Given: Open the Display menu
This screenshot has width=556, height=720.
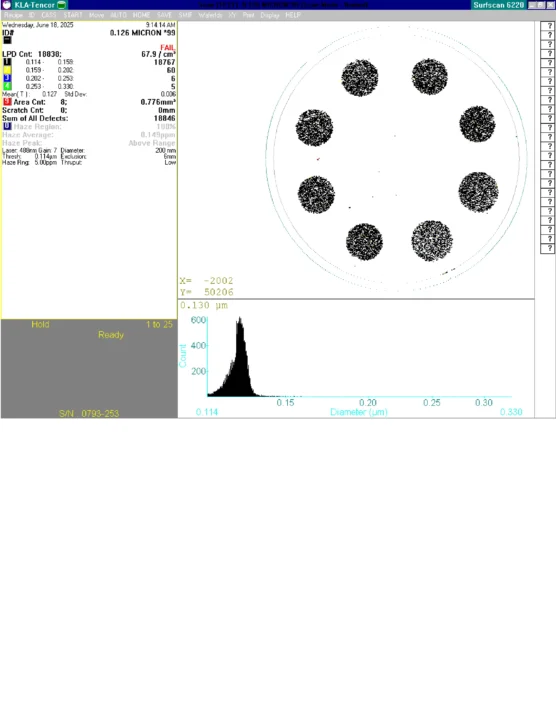Looking at the screenshot, I should pyautogui.click(x=270, y=15).
